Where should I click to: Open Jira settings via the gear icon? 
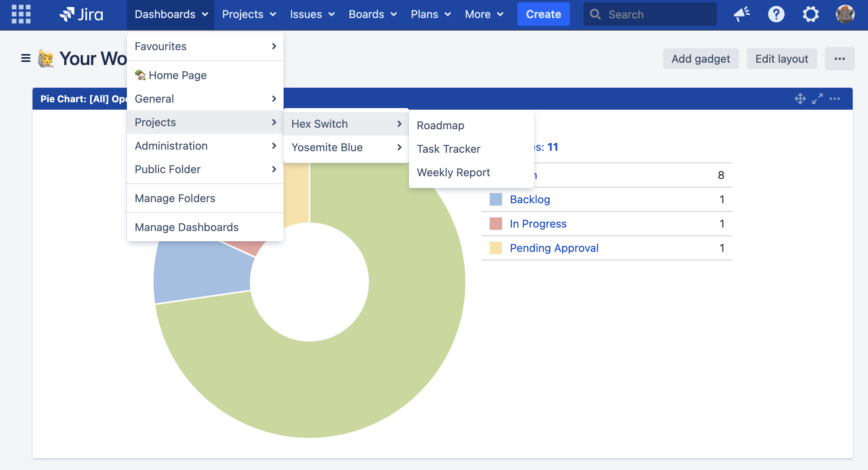point(810,14)
